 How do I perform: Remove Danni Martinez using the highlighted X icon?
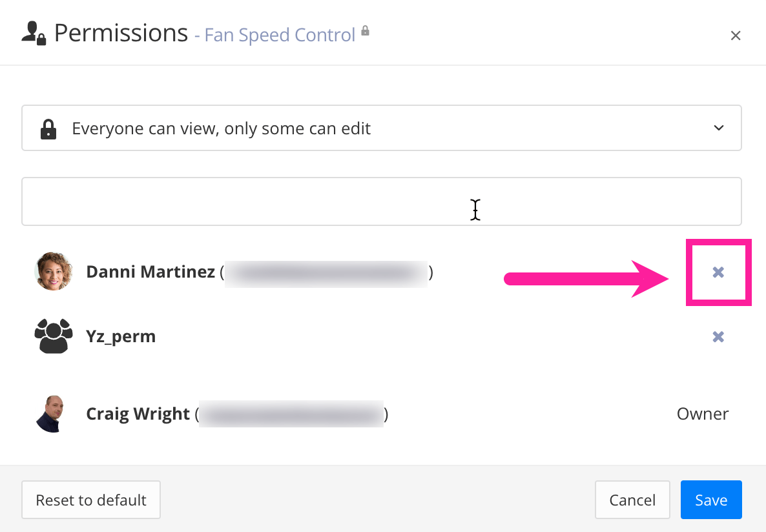(x=718, y=272)
